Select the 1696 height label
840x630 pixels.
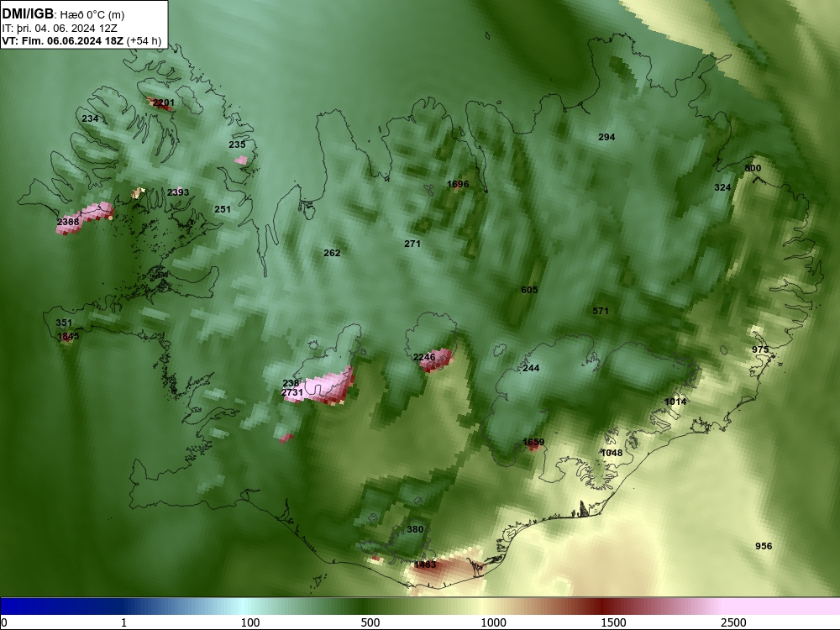pos(458,184)
